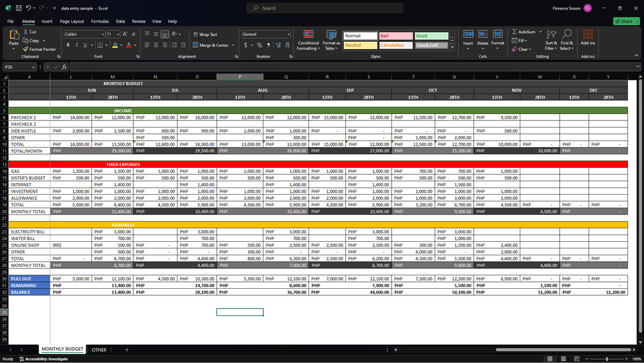This screenshot has width=644, height=363.
Task: Toggle Bold formatting
Action: [68, 44]
